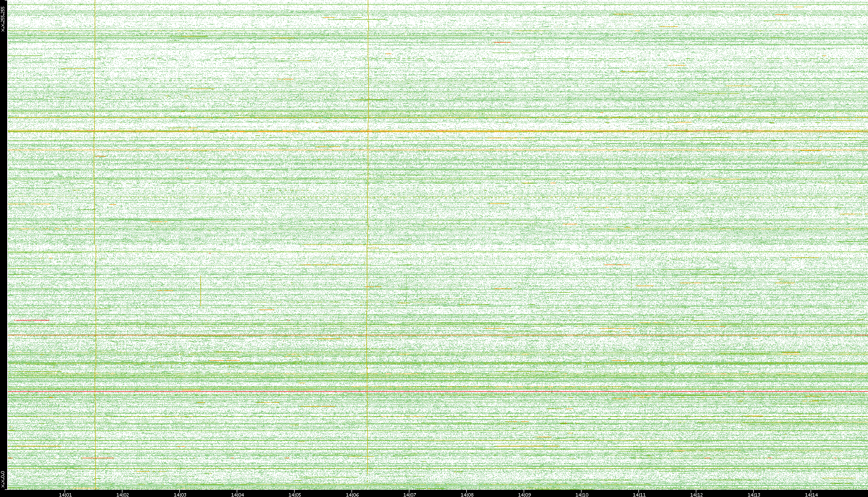Click the 14:03 label on time axis
The image size is (868, 497).
(180, 494)
